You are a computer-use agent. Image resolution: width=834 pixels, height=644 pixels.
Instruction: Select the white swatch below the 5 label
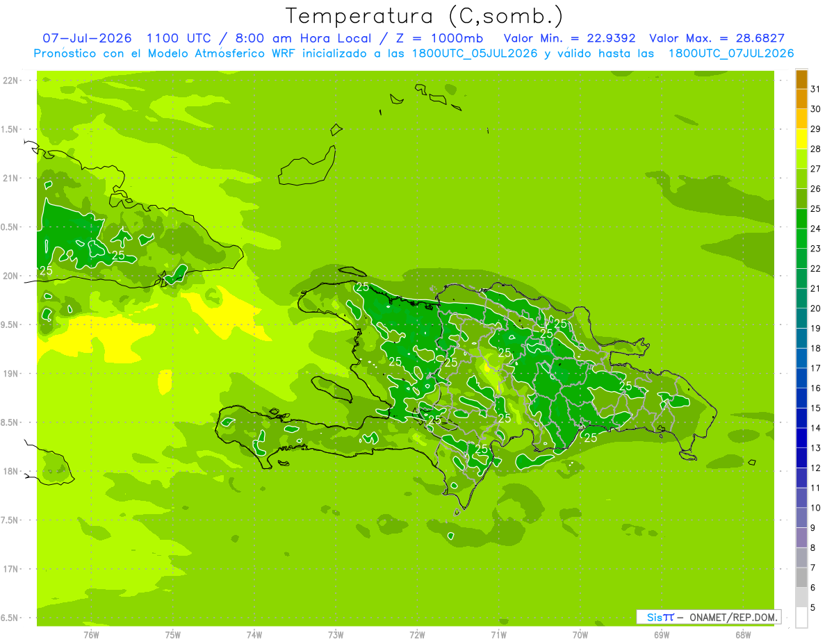(801, 618)
